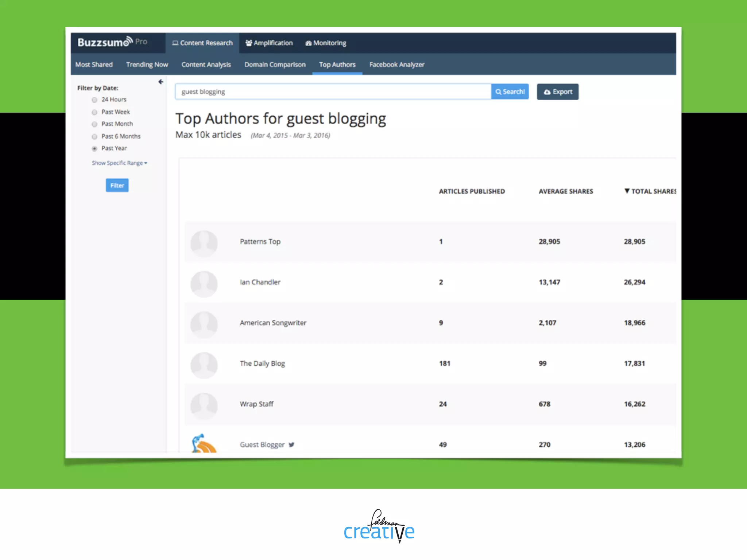Switch to the Facebook Analyzer tab
Screen dimensions: 747x560
coord(396,65)
